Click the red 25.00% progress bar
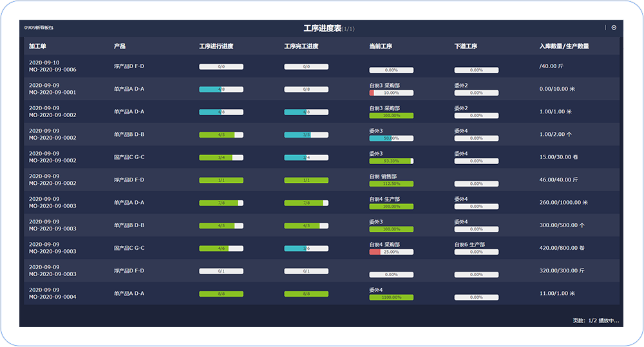This screenshot has height=347, width=644. [392, 252]
